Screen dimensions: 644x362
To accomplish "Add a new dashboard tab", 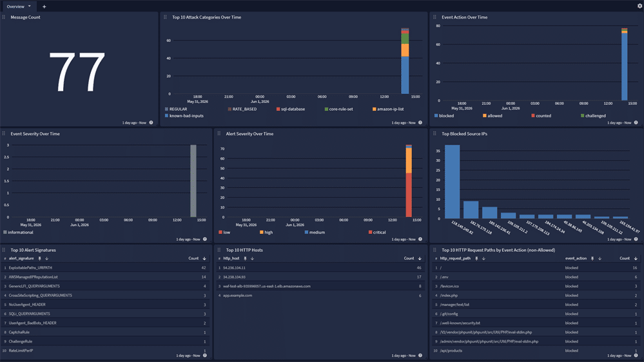I will 44,6.
